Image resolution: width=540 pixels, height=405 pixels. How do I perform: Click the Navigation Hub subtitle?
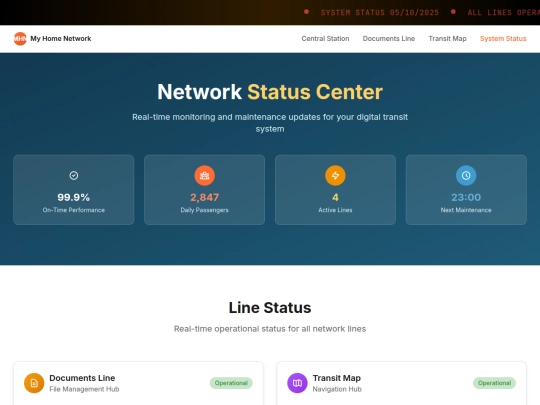(x=337, y=389)
